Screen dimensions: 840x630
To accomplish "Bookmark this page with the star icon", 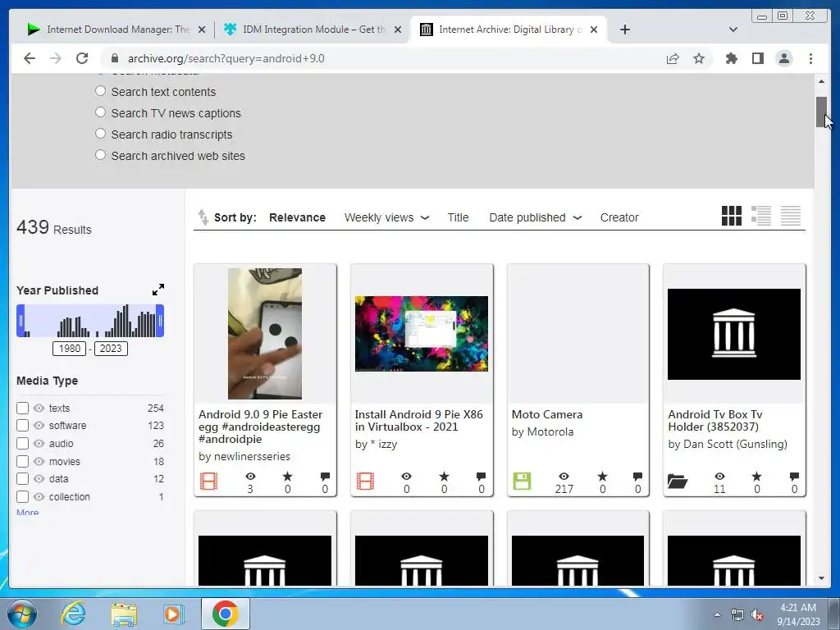I will pyautogui.click(x=699, y=58).
